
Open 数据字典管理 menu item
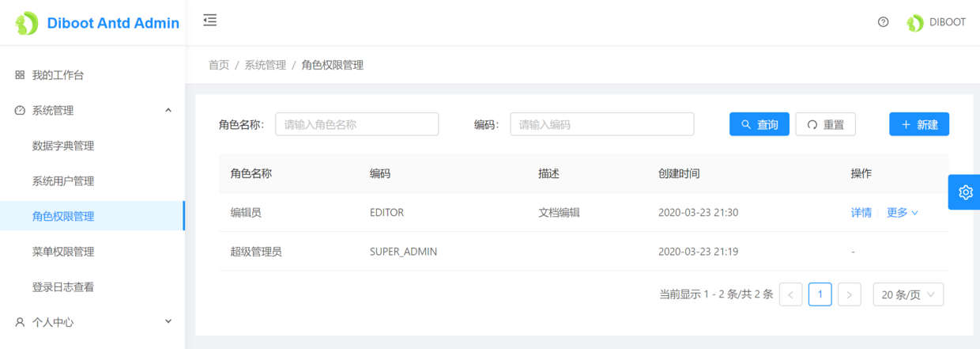[x=92, y=146]
